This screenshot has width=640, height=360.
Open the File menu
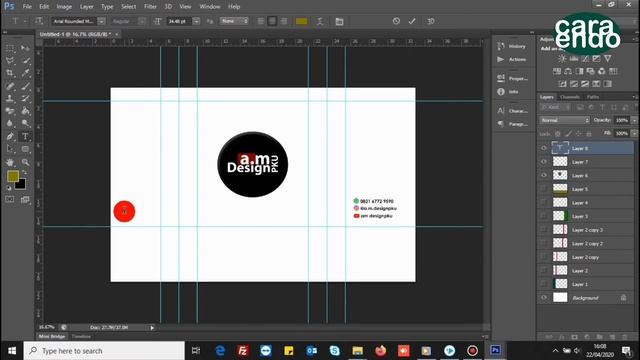tap(27, 7)
